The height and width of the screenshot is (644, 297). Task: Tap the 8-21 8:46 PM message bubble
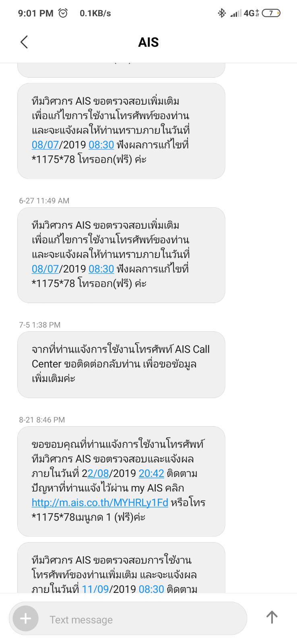pos(121,481)
